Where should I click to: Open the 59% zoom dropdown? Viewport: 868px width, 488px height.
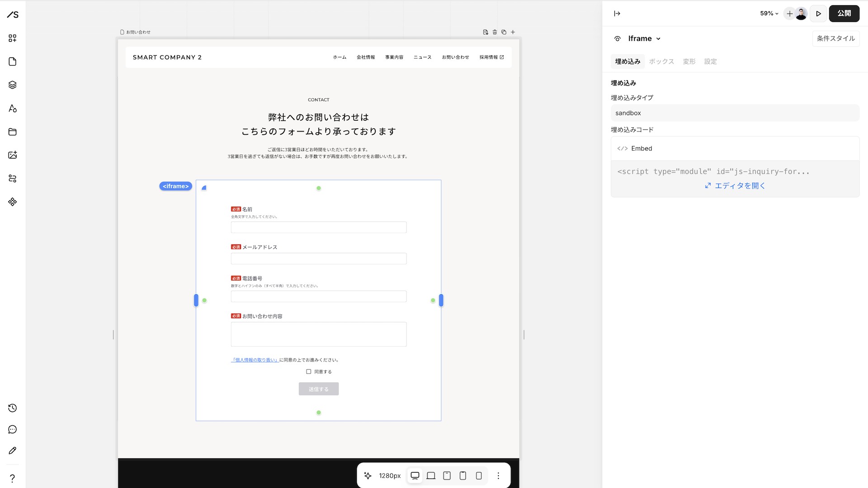pos(769,14)
